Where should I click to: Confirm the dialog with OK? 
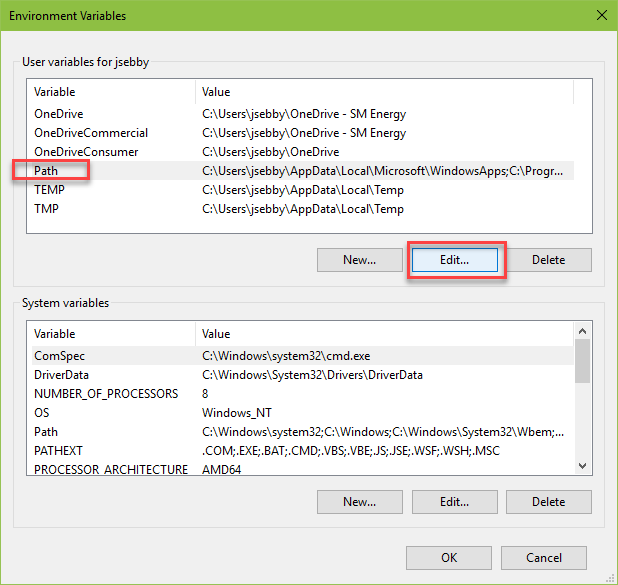coord(449,558)
